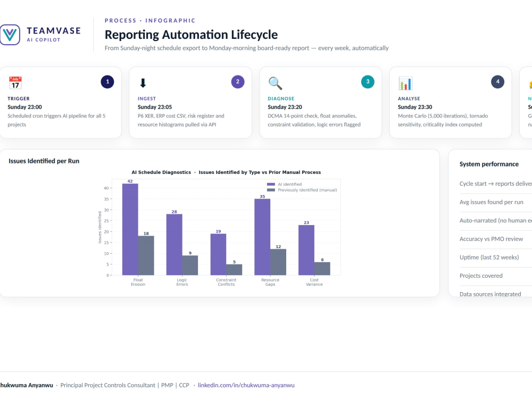Click the 'Issues identified' y-axis label
This screenshot has height=399, width=532.
coord(100,227)
